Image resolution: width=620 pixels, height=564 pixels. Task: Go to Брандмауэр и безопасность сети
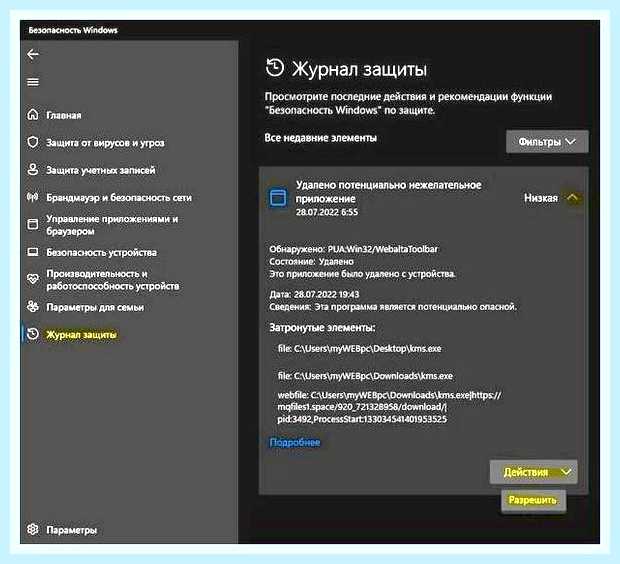click(x=119, y=197)
